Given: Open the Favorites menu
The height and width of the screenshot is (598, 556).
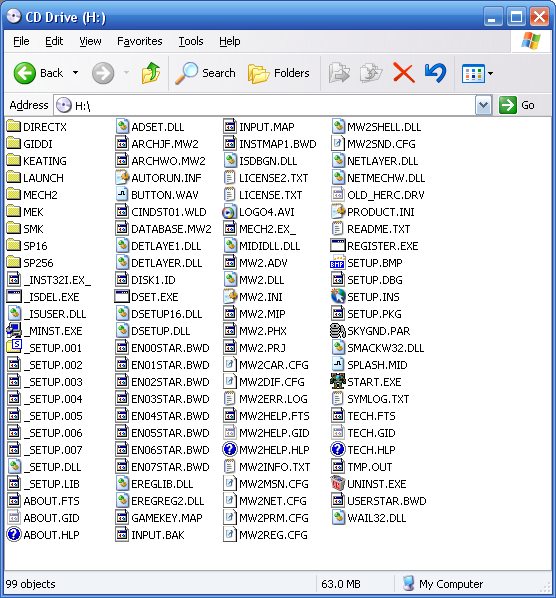Looking at the screenshot, I should (x=140, y=41).
